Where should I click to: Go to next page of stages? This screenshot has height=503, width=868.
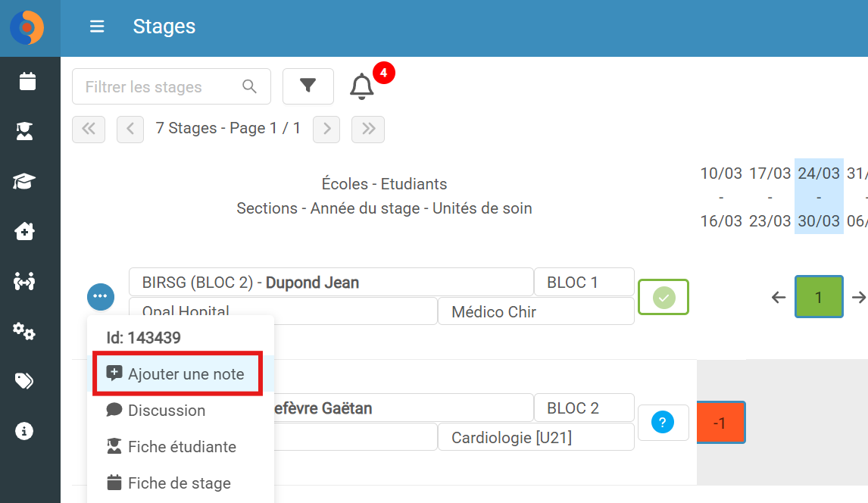[326, 129]
